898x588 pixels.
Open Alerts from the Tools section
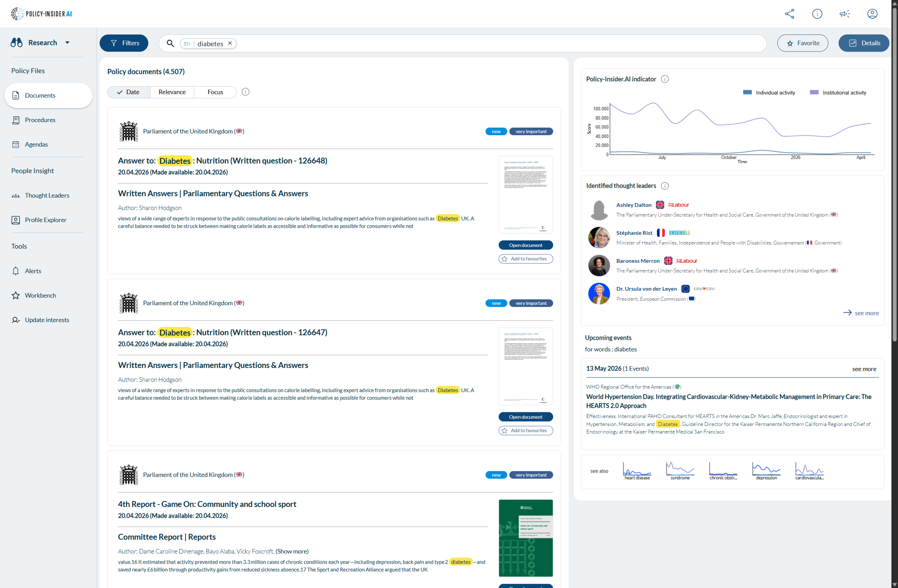(33, 270)
